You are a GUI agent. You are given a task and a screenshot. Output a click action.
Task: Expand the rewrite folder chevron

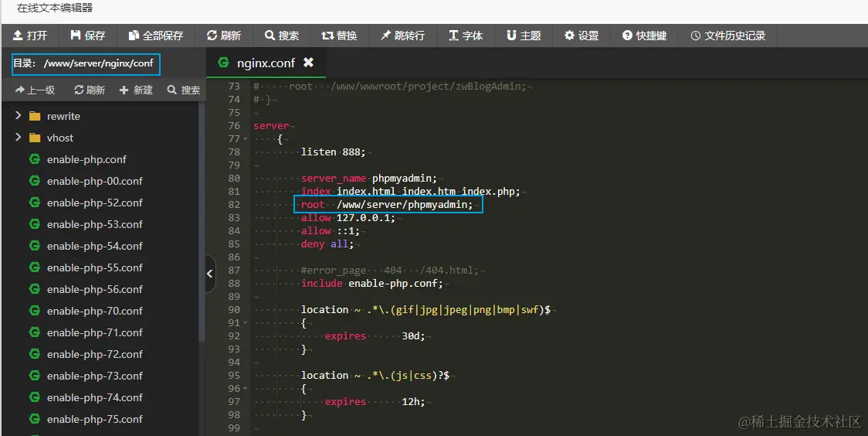click(18, 115)
